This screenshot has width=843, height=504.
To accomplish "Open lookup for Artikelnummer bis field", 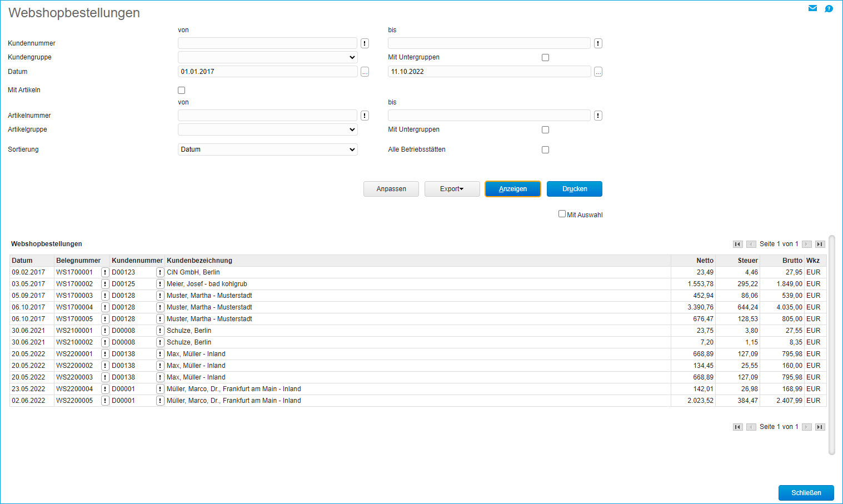I will click(x=598, y=116).
